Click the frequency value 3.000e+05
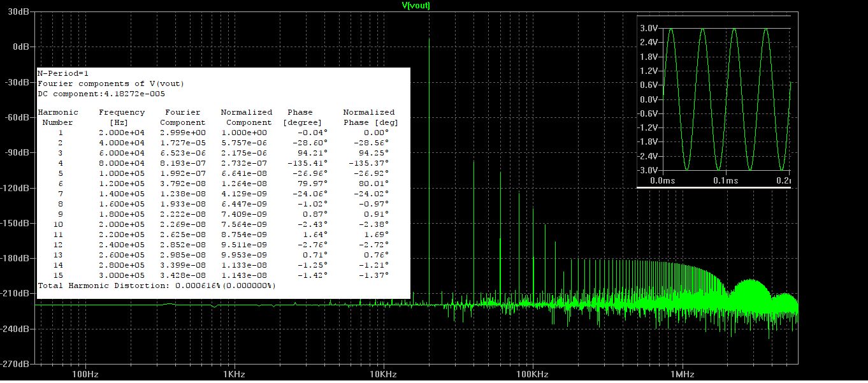This screenshot has width=868, height=383. tap(122, 275)
